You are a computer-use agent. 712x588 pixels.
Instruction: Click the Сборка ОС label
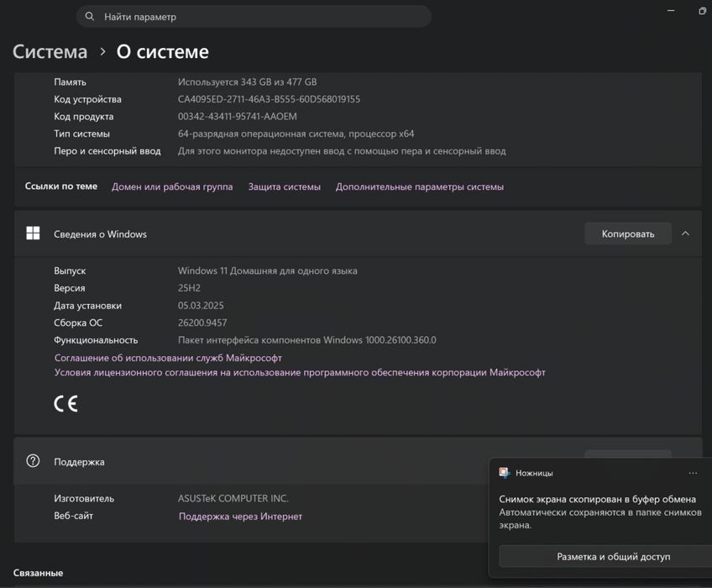click(x=78, y=323)
